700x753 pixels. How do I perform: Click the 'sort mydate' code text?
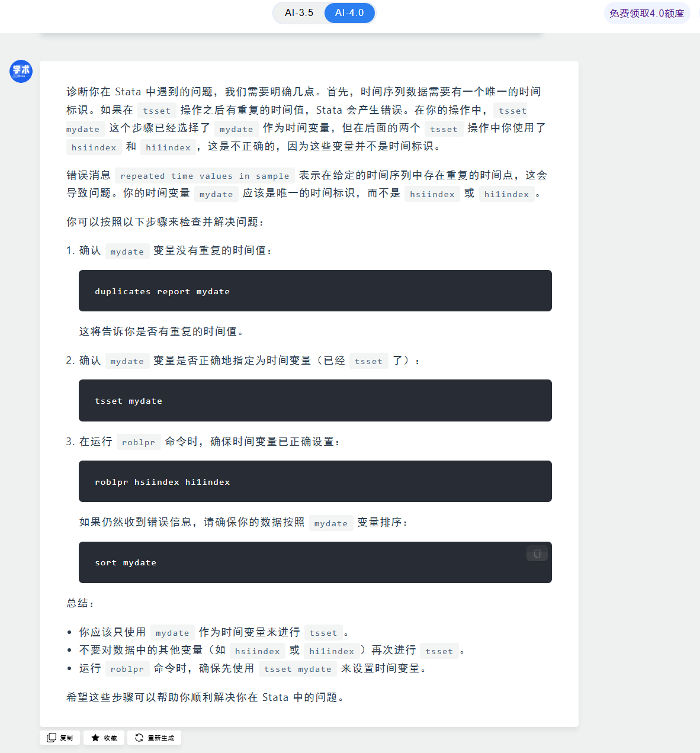pos(126,563)
